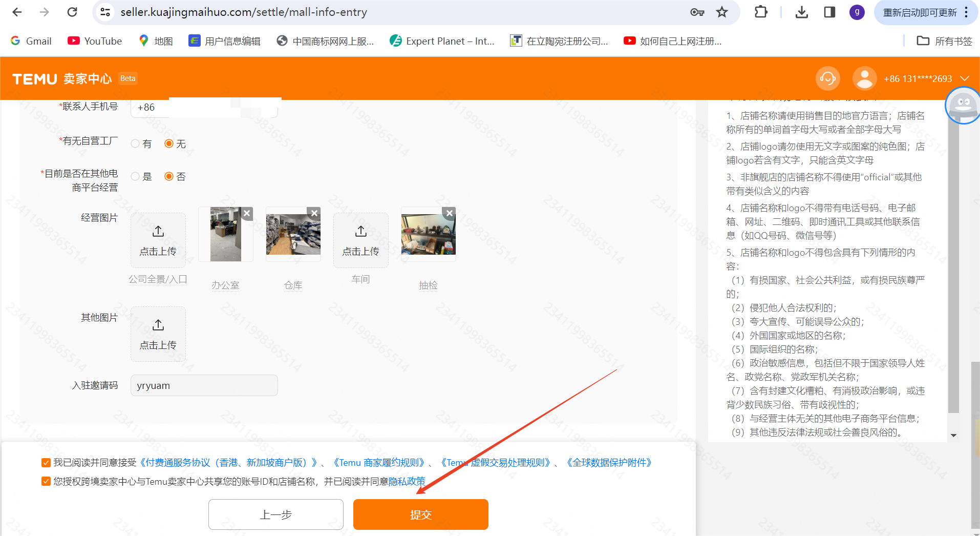Screen dimensions: 980x536
Task: Open 地图 bookmark
Action: coord(156,41)
